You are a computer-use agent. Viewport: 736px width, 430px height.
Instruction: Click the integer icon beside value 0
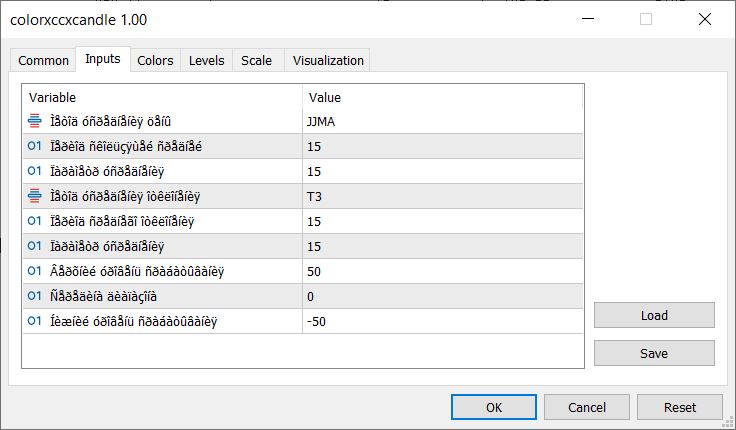tap(35, 296)
